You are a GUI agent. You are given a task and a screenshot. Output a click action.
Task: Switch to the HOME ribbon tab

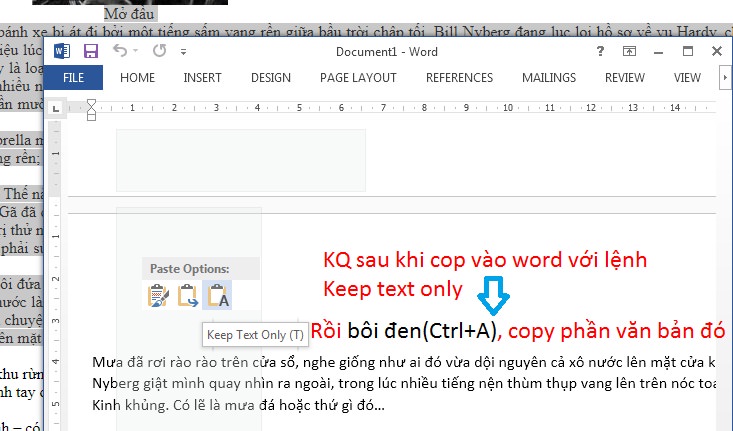pos(137,77)
